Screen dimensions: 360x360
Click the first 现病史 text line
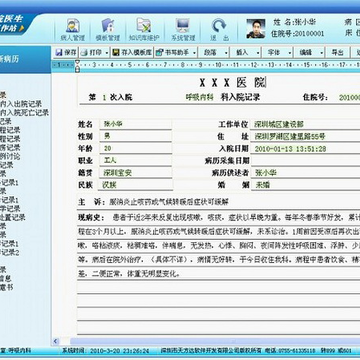tap(219, 218)
